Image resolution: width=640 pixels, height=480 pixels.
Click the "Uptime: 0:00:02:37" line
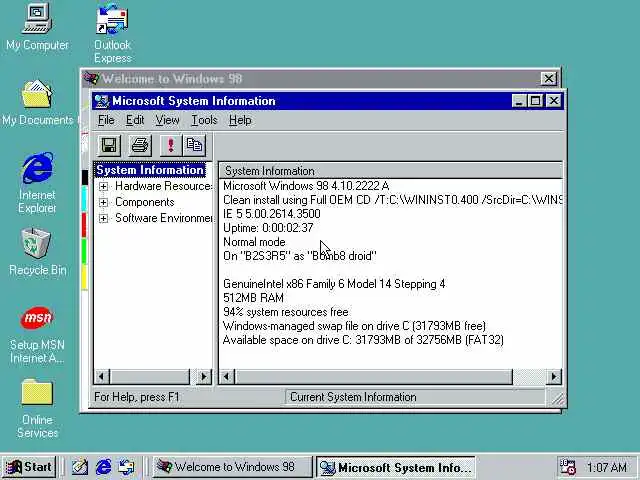pyautogui.click(x=268, y=228)
